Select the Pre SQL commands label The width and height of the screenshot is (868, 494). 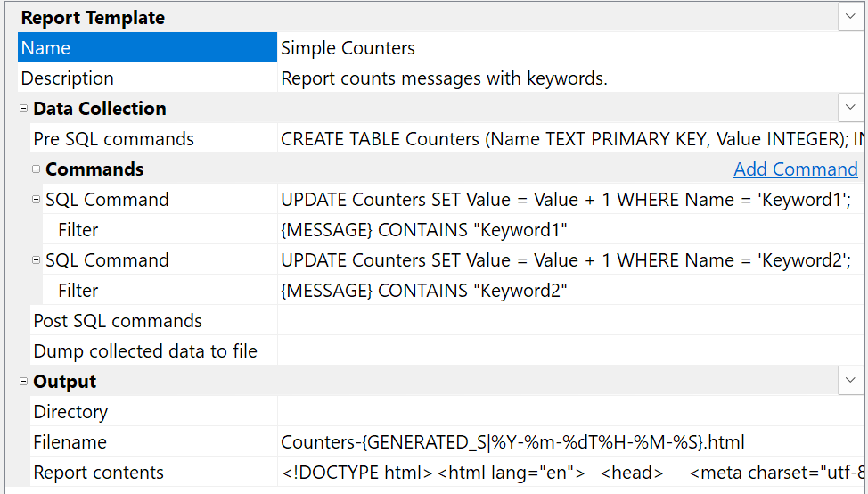[x=113, y=139]
